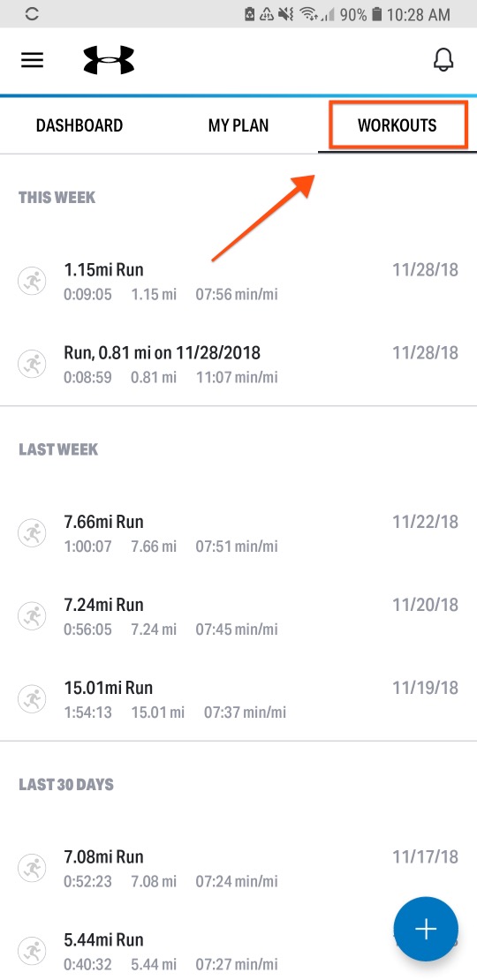477x980 pixels.
Task: Open the 5.44mi Run workout
Action: click(238, 951)
